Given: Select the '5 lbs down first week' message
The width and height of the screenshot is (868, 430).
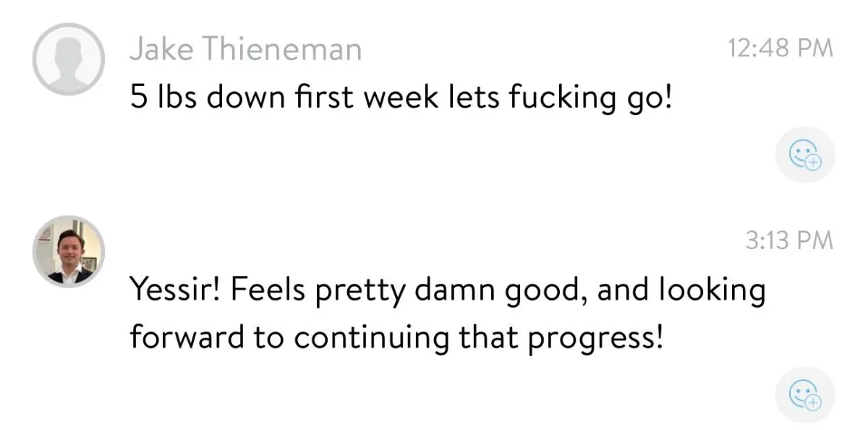Looking at the screenshot, I should point(401,97).
